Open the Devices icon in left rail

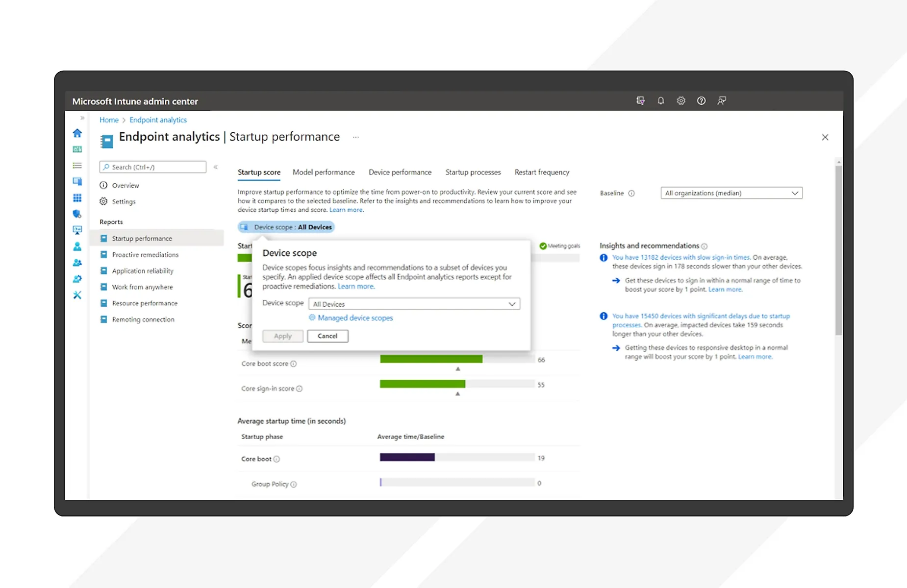(x=77, y=181)
